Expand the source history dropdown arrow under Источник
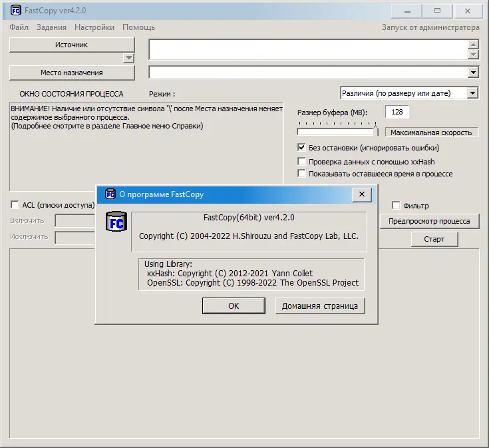 pos(128,58)
